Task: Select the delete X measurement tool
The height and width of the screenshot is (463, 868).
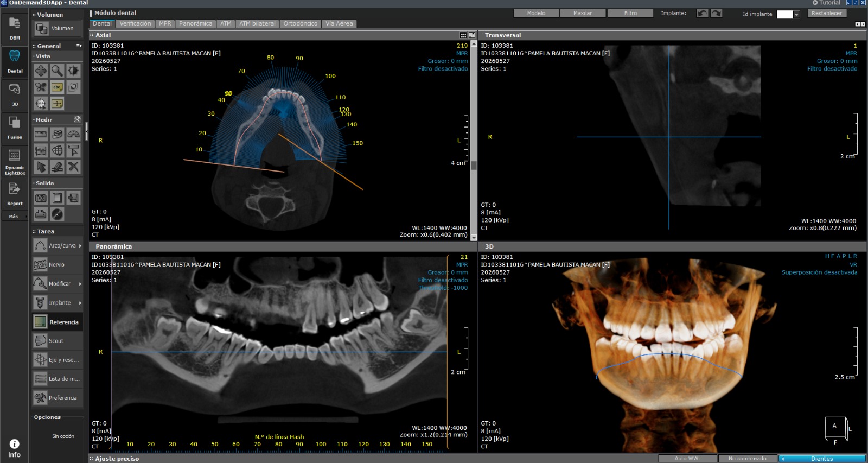Action: (x=73, y=167)
